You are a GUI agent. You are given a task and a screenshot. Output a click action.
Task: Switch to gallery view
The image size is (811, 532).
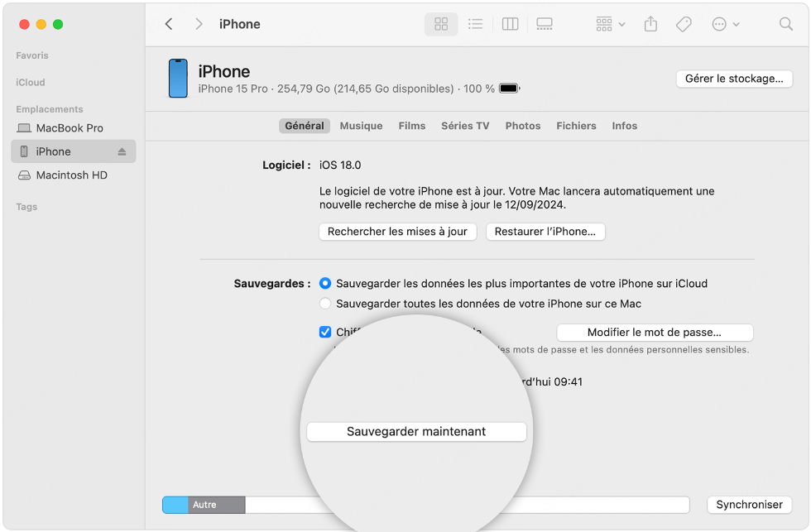(545, 24)
